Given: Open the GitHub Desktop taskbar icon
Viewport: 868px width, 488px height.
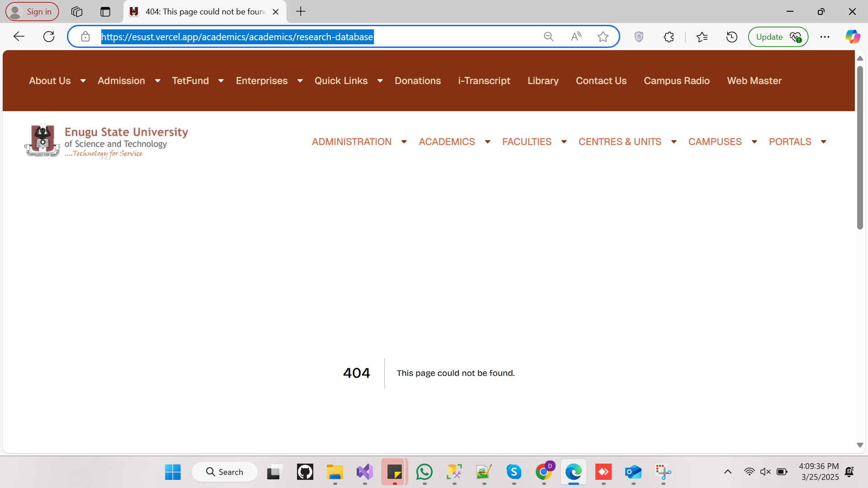Looking at the screenshot, I should click(305, 472).
